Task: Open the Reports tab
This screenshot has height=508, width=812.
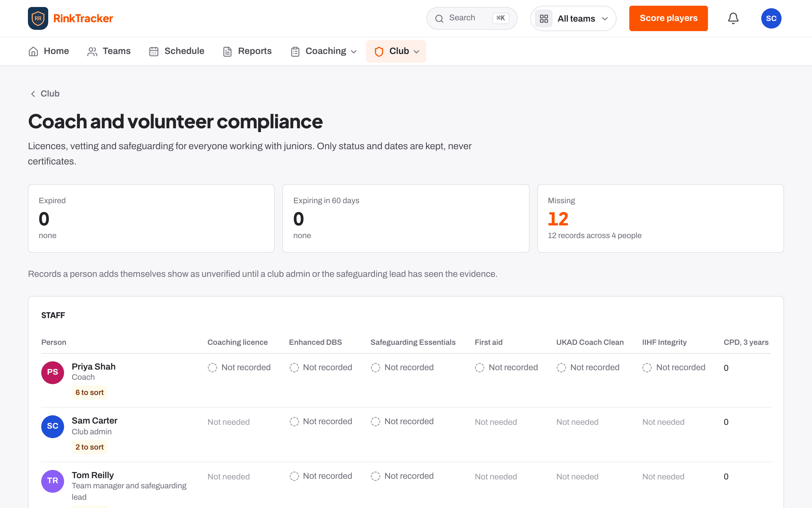Action: tap(247, 51)
